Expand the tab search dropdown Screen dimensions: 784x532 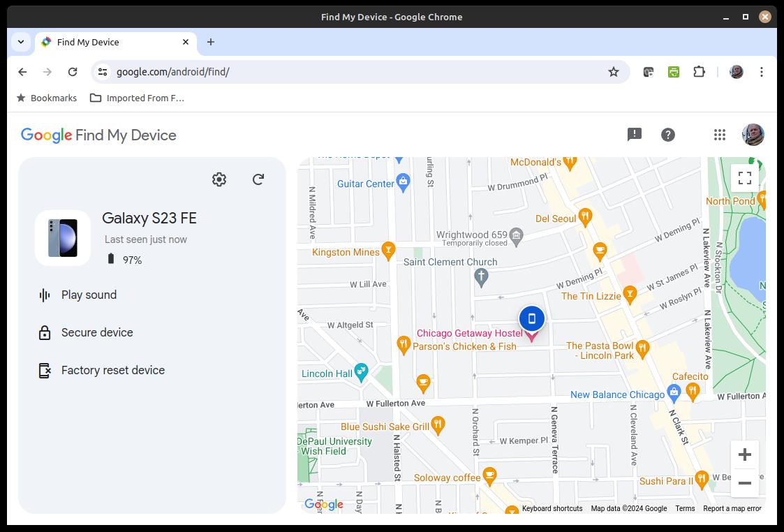coord(21,42)
